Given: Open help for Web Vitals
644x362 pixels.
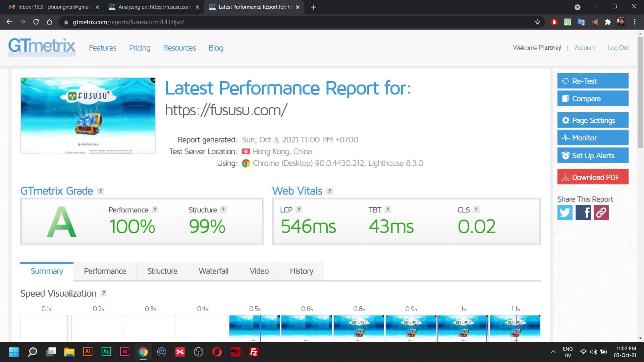Looking at the screenshot, I should (x=330, y=191).
